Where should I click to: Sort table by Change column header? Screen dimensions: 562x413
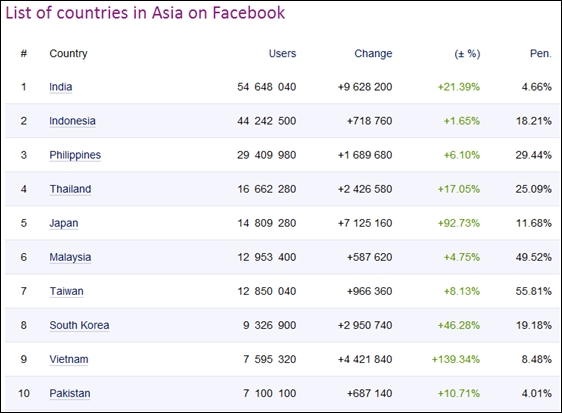(373, 53)
